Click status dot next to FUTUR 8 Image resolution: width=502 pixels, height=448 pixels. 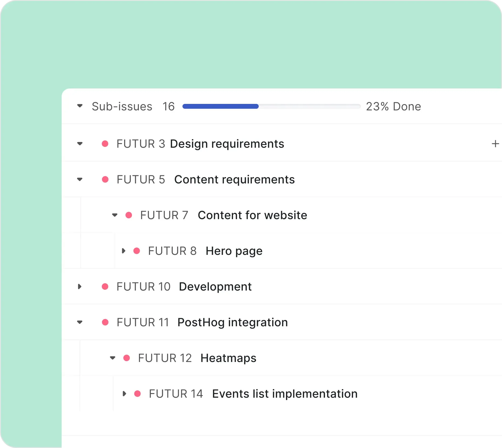click(x=137, y=251)
